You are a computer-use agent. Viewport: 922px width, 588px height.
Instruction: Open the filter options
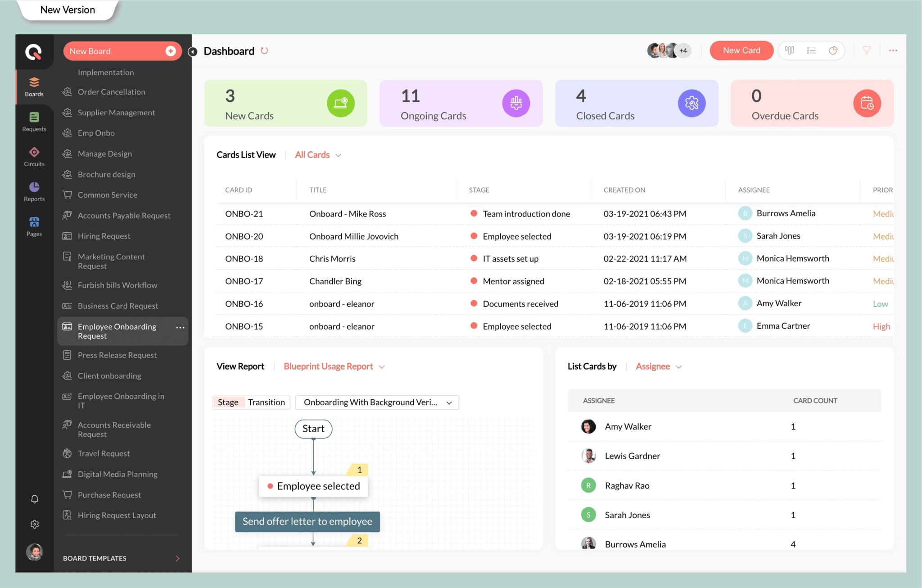[x=867, y=50]
